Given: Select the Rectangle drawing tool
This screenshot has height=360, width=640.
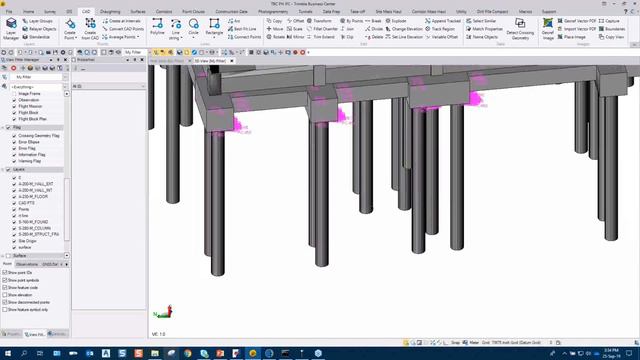Looking at the screenshot, I should pyautogui.click(x=214, y=27).
